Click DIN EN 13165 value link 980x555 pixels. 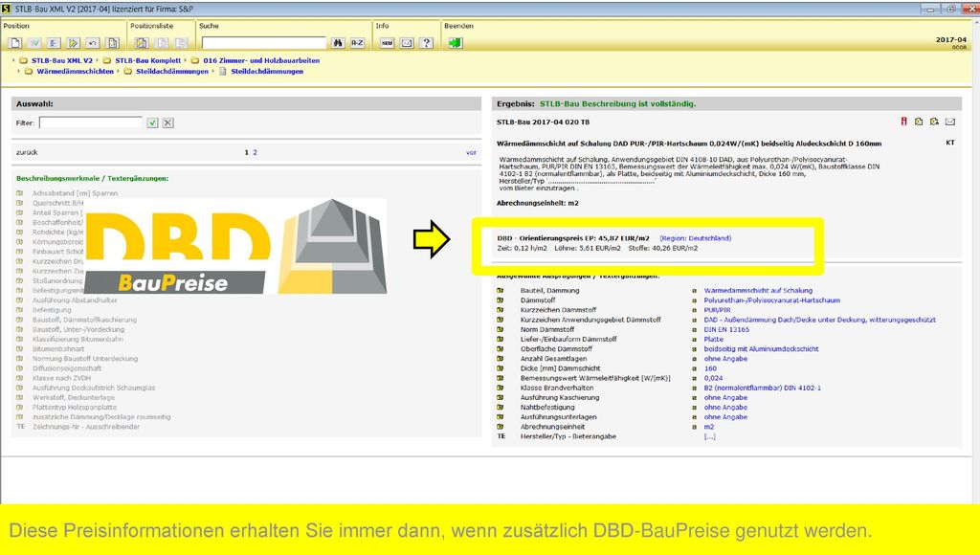point(726,329)
